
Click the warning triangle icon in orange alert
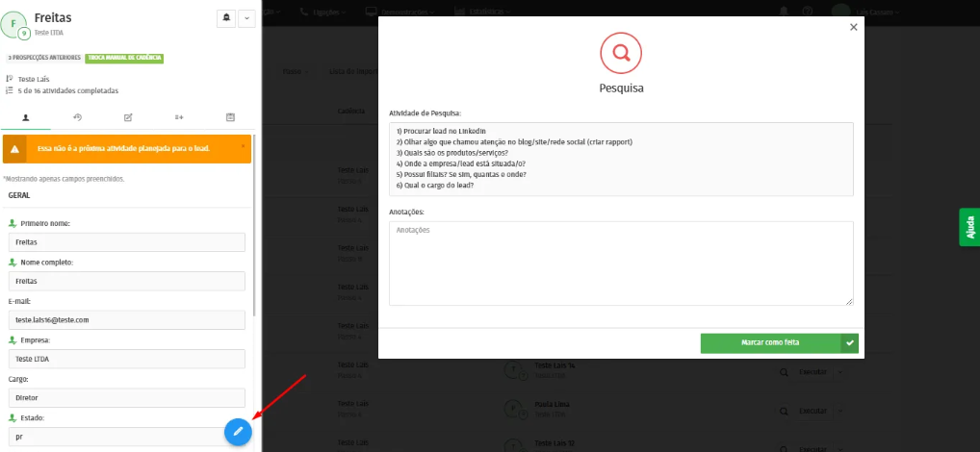14,149
